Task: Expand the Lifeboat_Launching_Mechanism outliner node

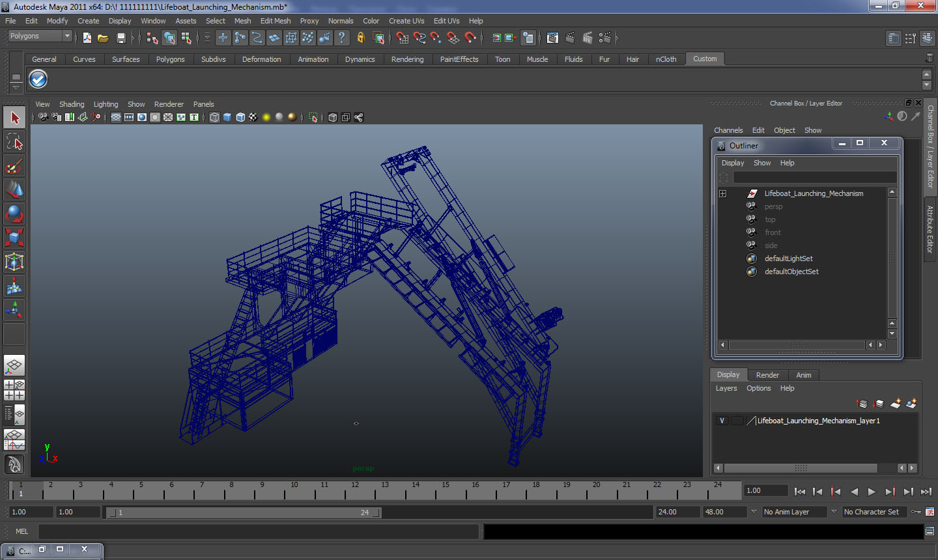Action: pyautogui.click(x=722, y=193)
